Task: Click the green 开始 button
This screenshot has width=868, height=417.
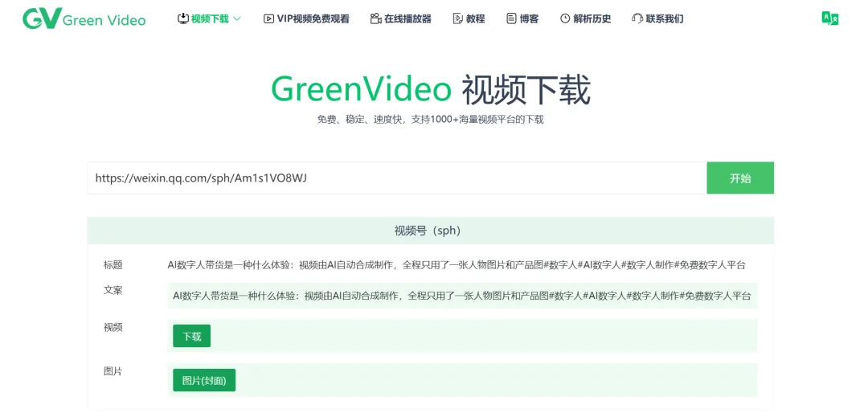Action: (740, 178)
